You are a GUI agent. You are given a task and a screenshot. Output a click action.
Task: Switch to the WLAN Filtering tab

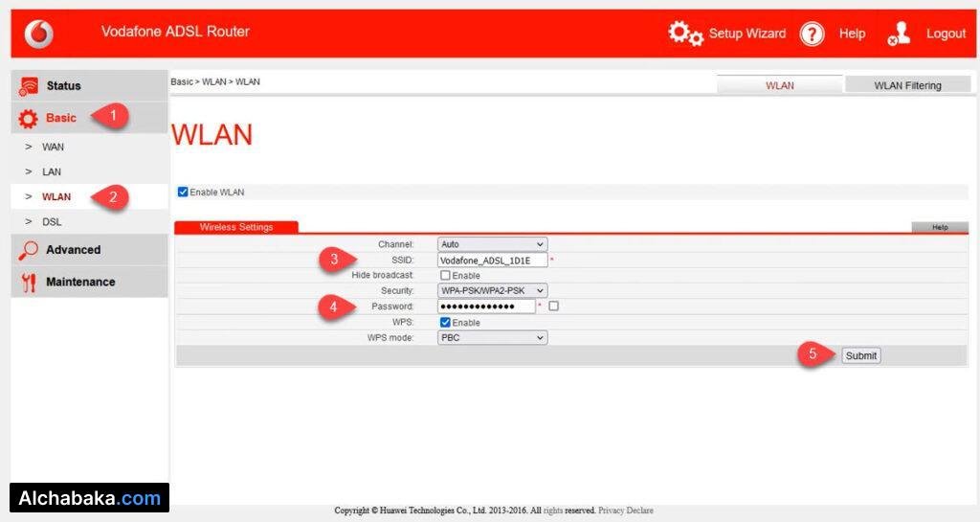tap(907, 85)
